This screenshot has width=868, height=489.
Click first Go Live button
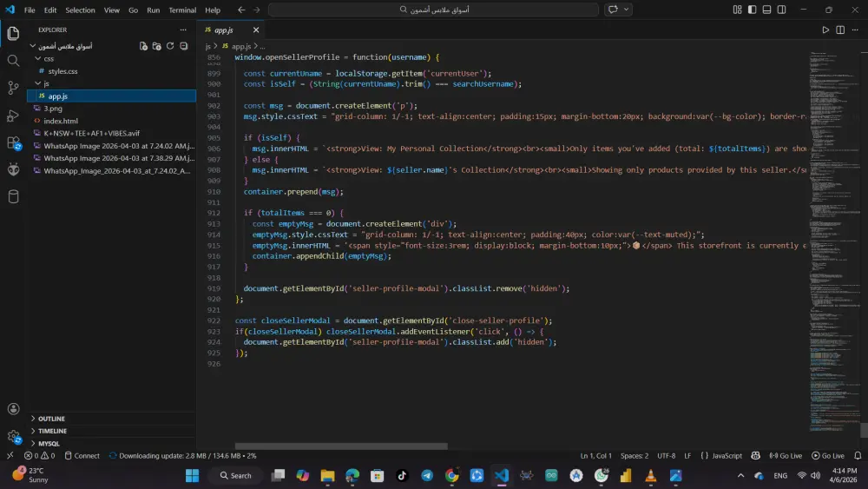coord(786,456)
